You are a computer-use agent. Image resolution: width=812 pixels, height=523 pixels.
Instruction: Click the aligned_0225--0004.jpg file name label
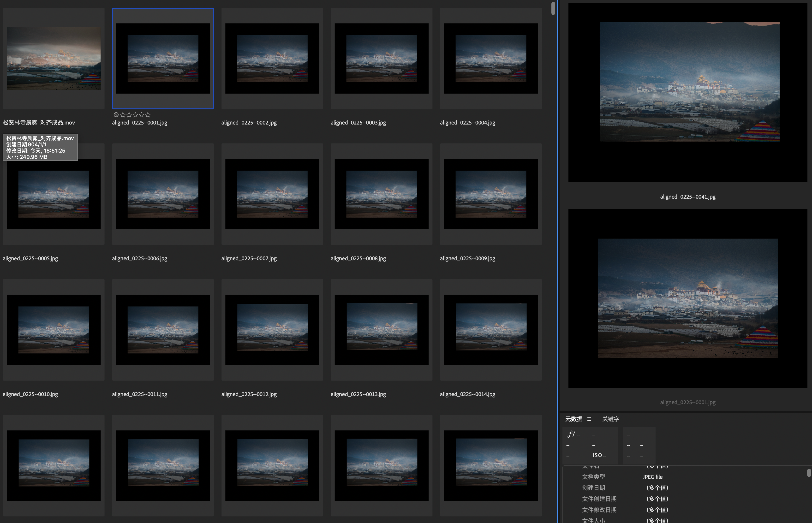[468, 123]
